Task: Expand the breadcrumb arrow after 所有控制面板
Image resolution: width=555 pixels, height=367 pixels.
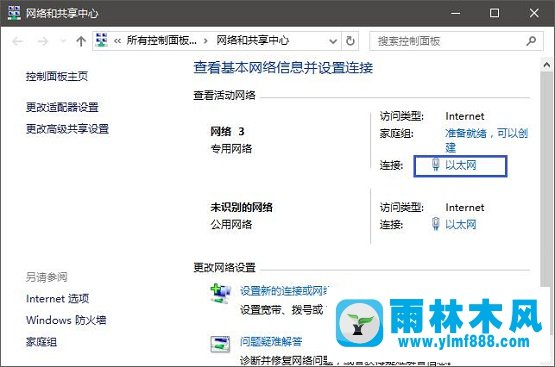Action: 206,41
